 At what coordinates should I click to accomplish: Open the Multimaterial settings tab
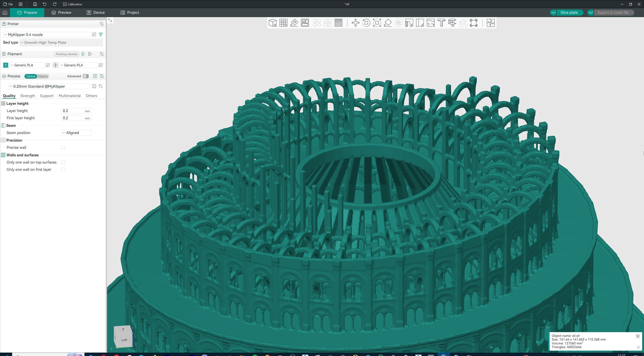(x=69, y=96)
